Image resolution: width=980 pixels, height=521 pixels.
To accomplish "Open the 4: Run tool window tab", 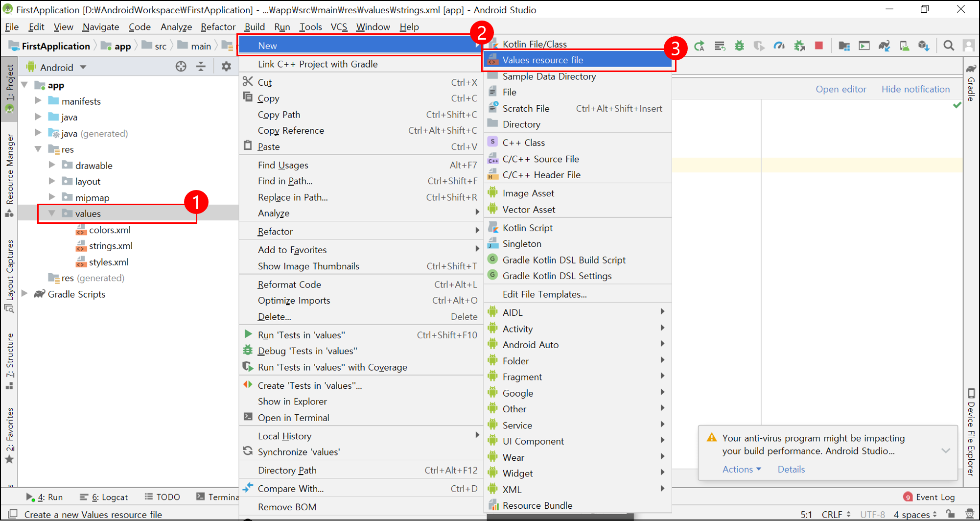I will click(44, 497).
